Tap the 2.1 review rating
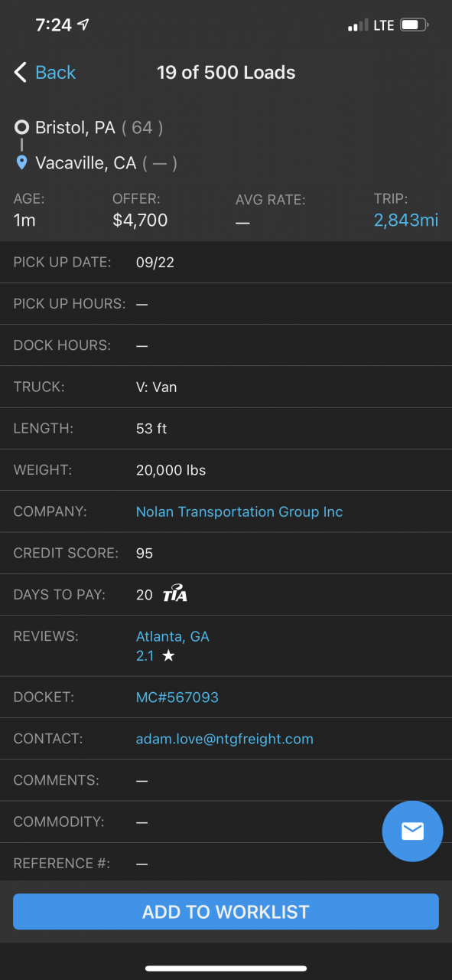The image size is (452, 980). (x=145, y=656)
